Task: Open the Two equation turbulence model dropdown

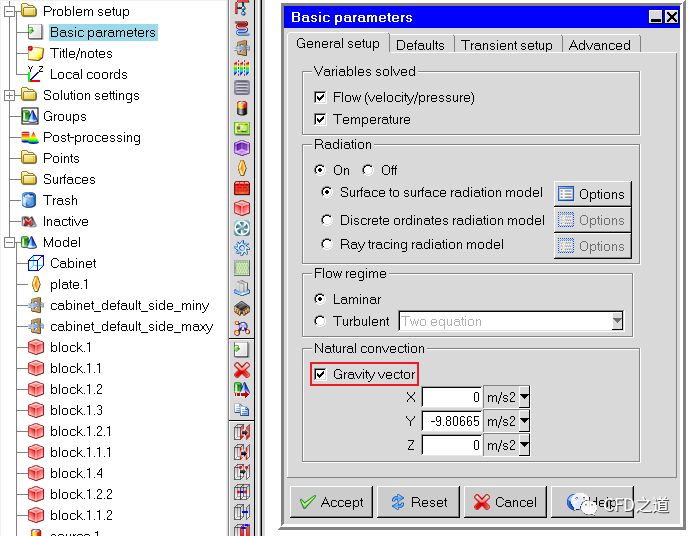Action: tap(617, 321)
